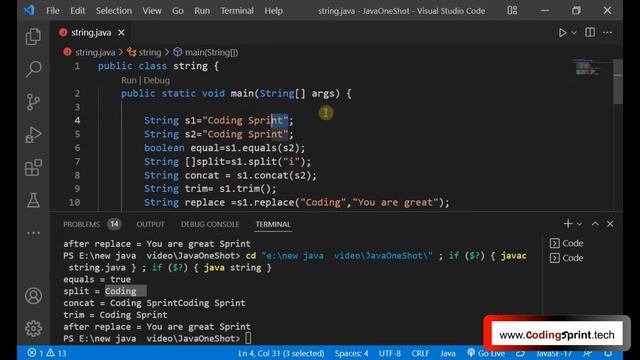Image resolution: width=640 pixels, height=360 pixels.
Task: Open the Testing flask view
Action: (x=33, y=200)
